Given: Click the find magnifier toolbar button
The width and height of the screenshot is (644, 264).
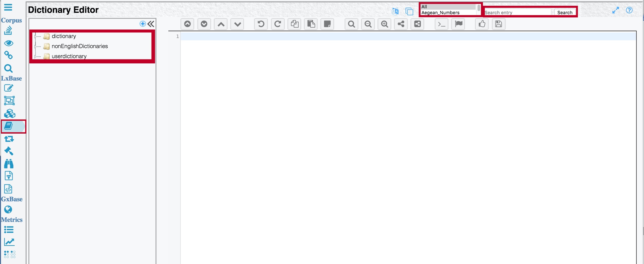Looking at the screenshot, I should 351,24.
